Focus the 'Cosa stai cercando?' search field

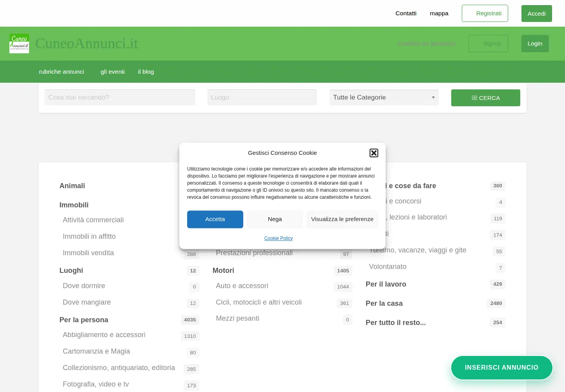coord(120,98)
